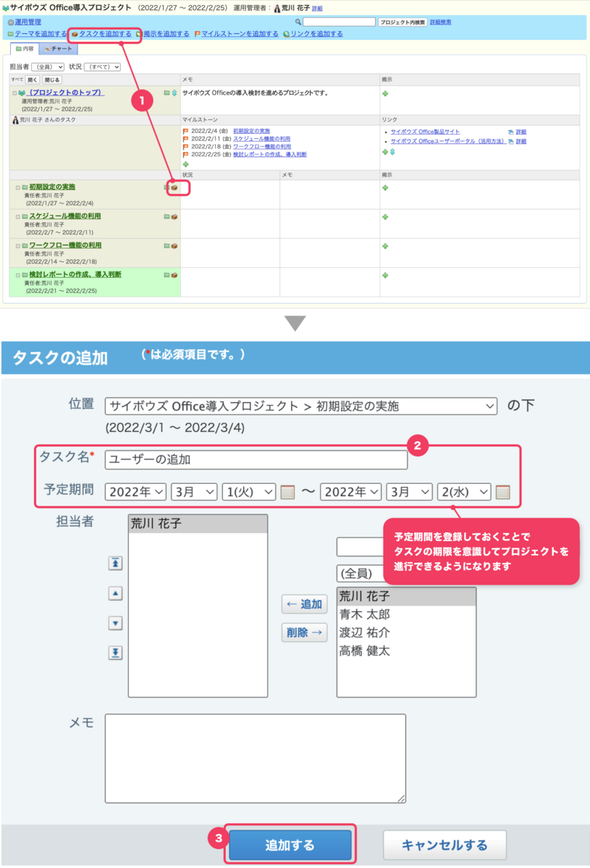This screenshot has height=868, width=590.
Task: Click 掲示を追加する link
Action: (167, 34)
